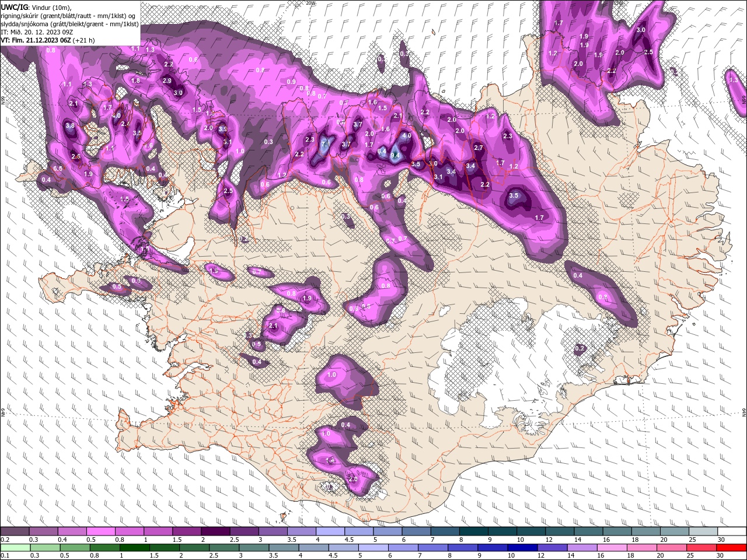Screen dimensions: 747x560
Task: Select the bright pink swatch between 0.5 and 0.8 in the upper legend
Action: coord(100,531)
